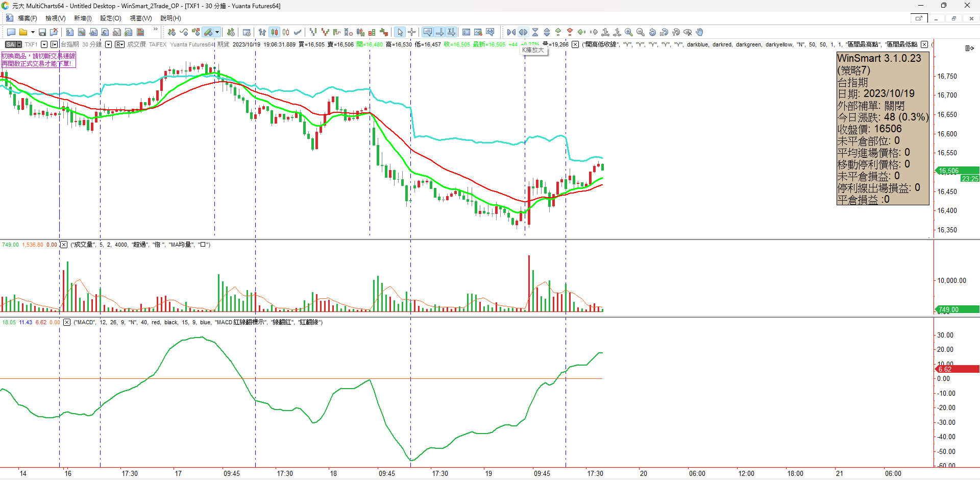The image size is (980, 480).
Task: Toggle the 成交量 indicator X box
Action: point(64,245)
